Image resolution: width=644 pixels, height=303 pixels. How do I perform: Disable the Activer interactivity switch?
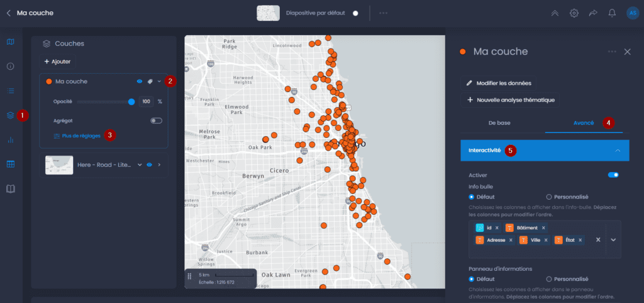pos(613,174)
